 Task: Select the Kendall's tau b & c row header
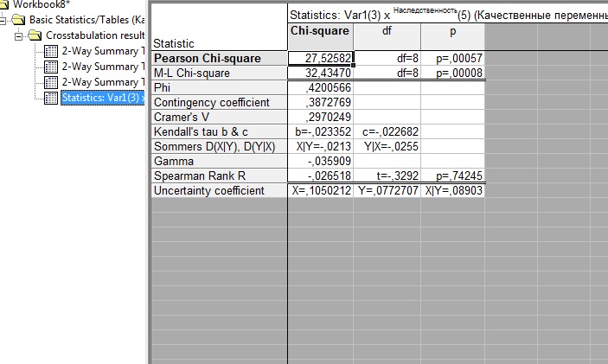[220, 131]
